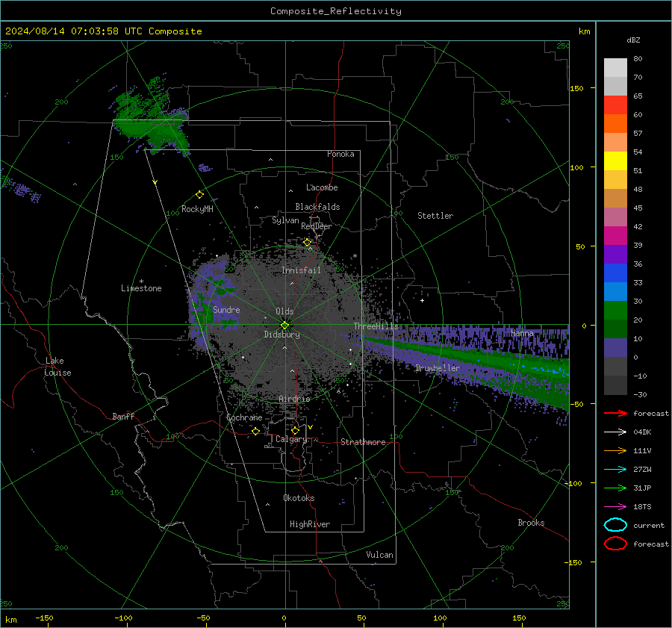The height and width of the screenshot is (628, 672).
Task: Click the -30 dBZ dark gray color swatch
Action: pyautogui.click(x=615, y=385)
